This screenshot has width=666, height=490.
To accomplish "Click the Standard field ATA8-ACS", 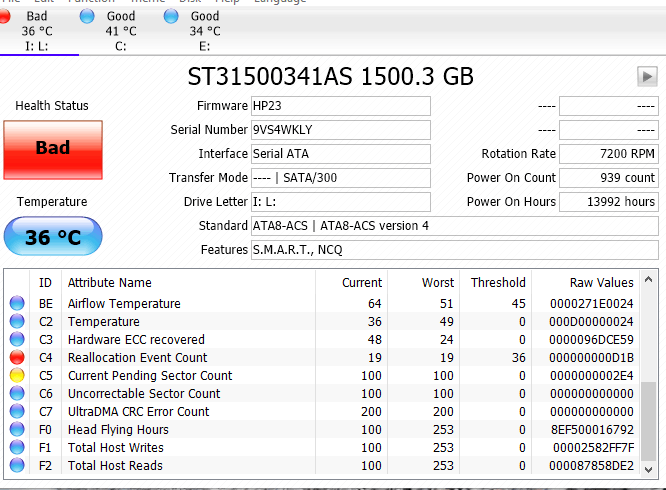I will tap(455, 226).
